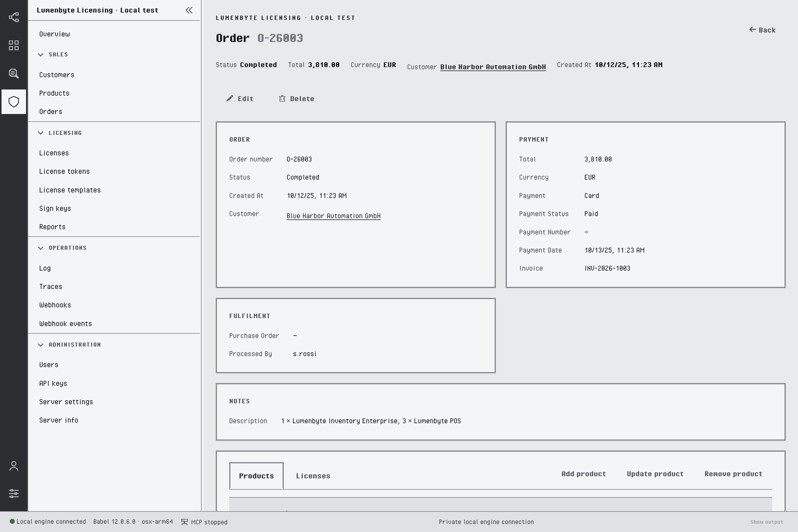Open API keys in the sidebar
The height and width of the screenshot is (532, 798).
(53, 383)
